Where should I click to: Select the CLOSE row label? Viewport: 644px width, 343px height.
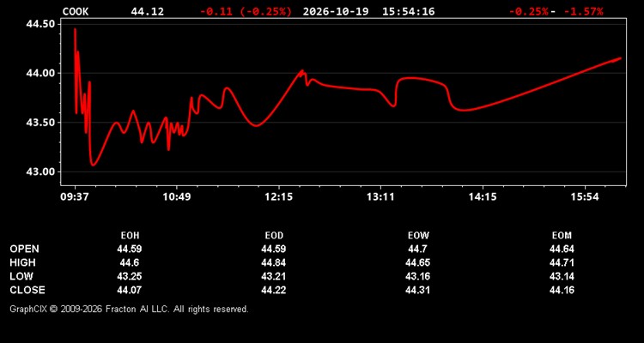coord(27,290)
